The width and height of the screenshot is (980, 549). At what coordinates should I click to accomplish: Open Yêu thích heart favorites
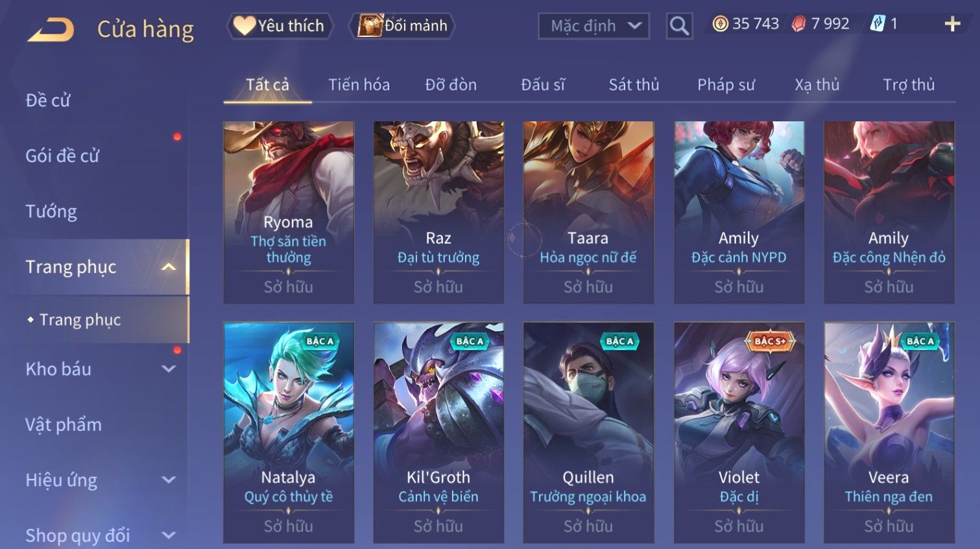click(280, 26)
